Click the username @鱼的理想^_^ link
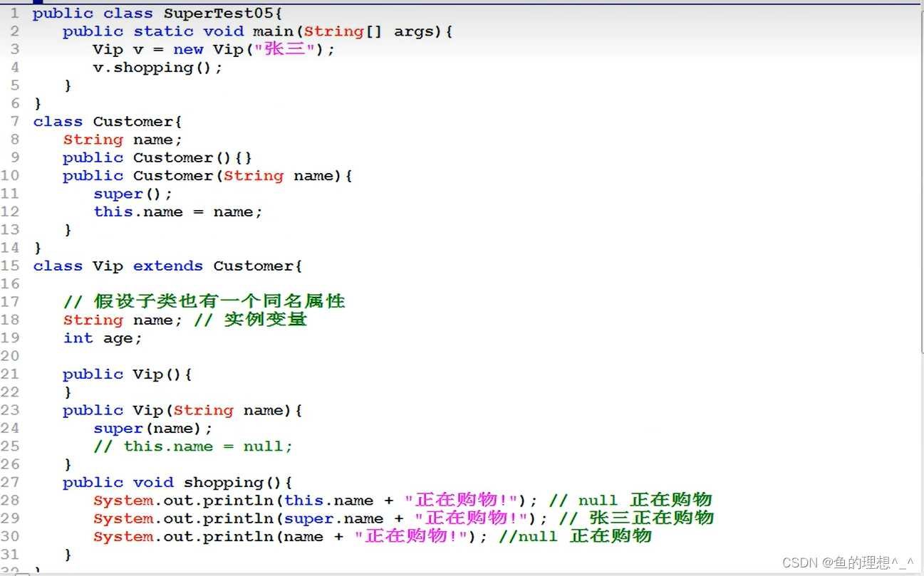This screenshot has width=924, height=576. point(866,562)
